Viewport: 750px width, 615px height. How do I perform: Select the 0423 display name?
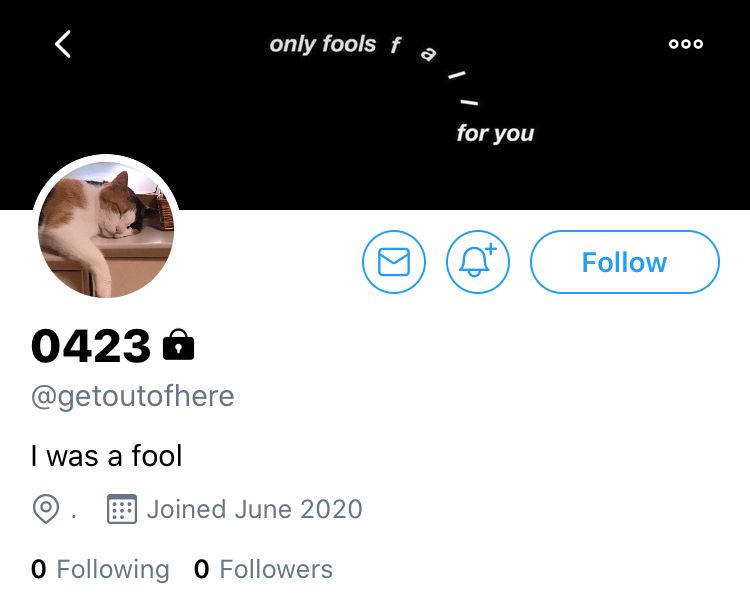pos(90,345)
